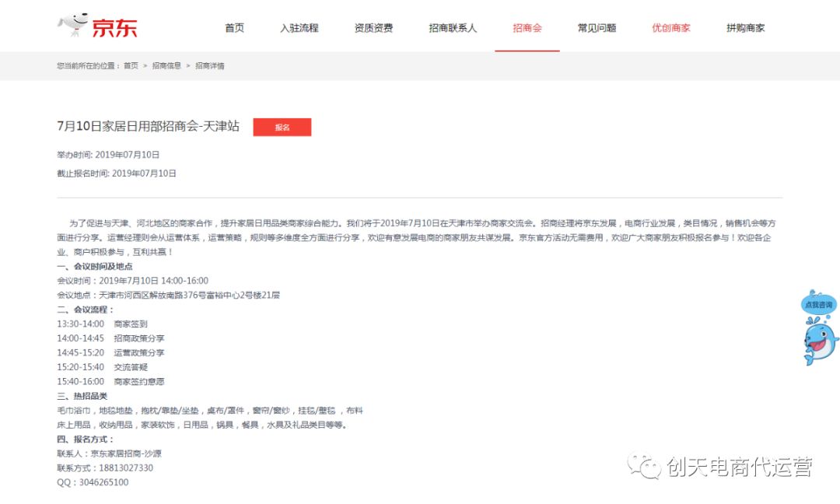This screenshot has width=840, height=504.
Task: Click the 会议时间 14:00-16:00 line
Action: click(133, 281)
